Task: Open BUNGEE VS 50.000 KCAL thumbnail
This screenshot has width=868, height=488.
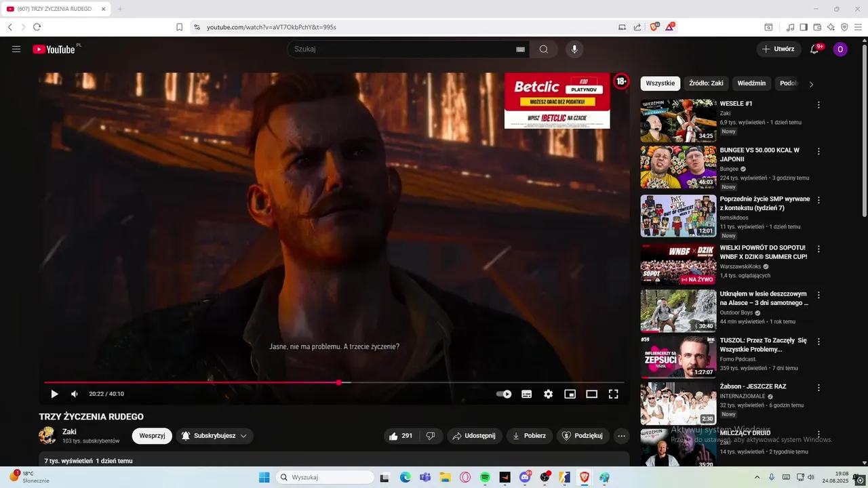Action: (678, 167)
